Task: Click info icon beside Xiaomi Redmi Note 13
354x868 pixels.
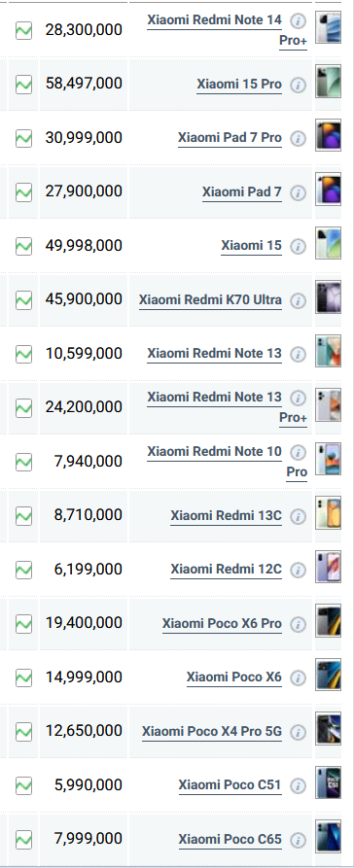Action: pyautogui.click(x=298, y=354)
